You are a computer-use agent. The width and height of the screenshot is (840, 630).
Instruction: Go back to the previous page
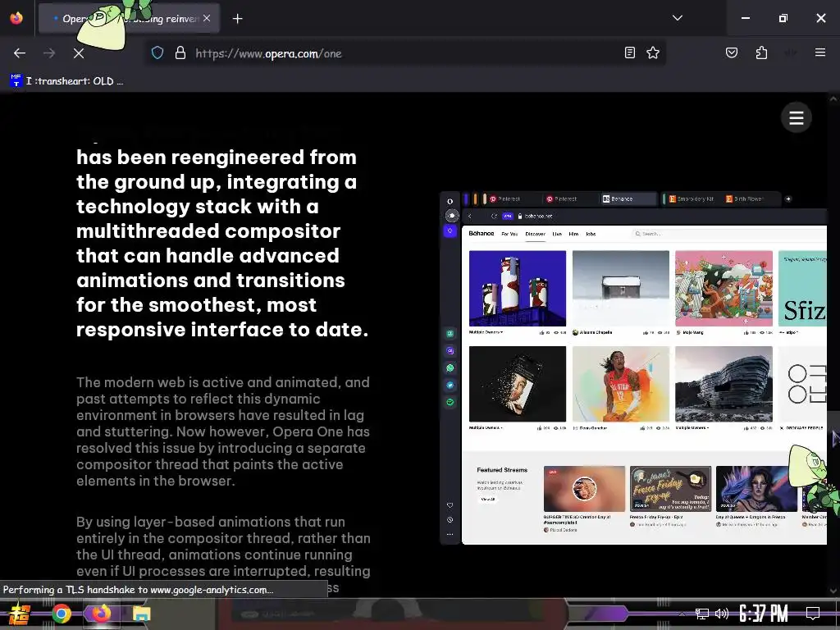20,53
